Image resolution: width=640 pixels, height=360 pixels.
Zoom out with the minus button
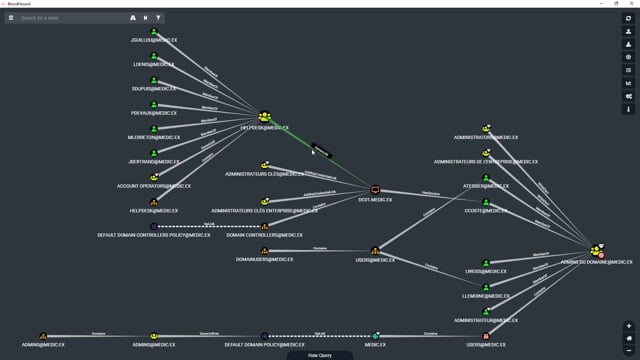click(629, 350)
